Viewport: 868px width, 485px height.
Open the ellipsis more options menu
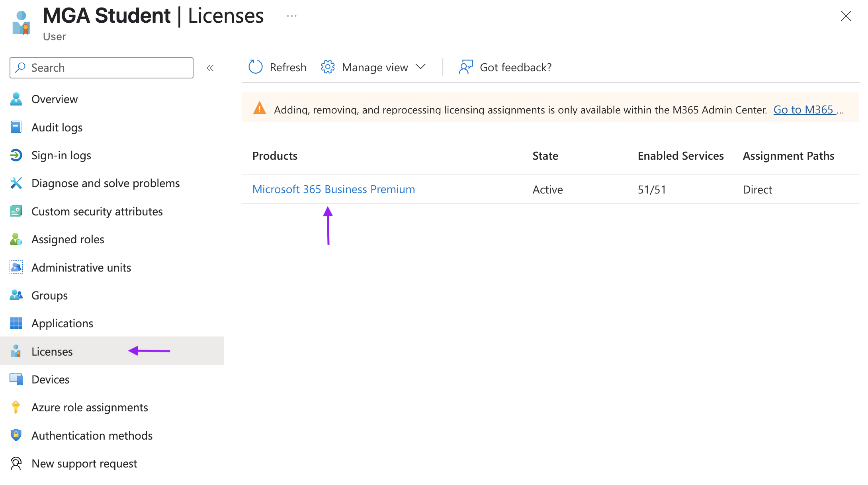[292, 16]
